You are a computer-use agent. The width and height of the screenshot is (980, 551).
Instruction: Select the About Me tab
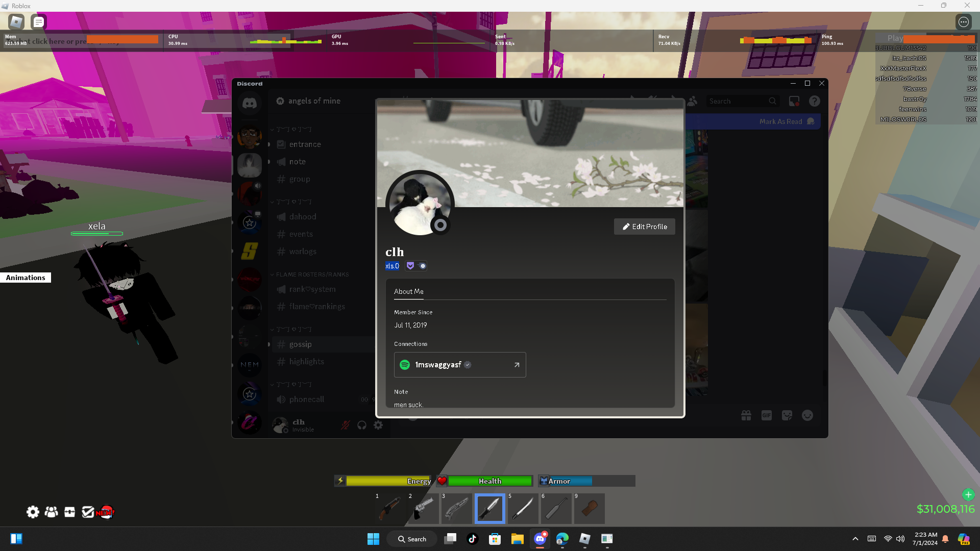tap(408, 292)
